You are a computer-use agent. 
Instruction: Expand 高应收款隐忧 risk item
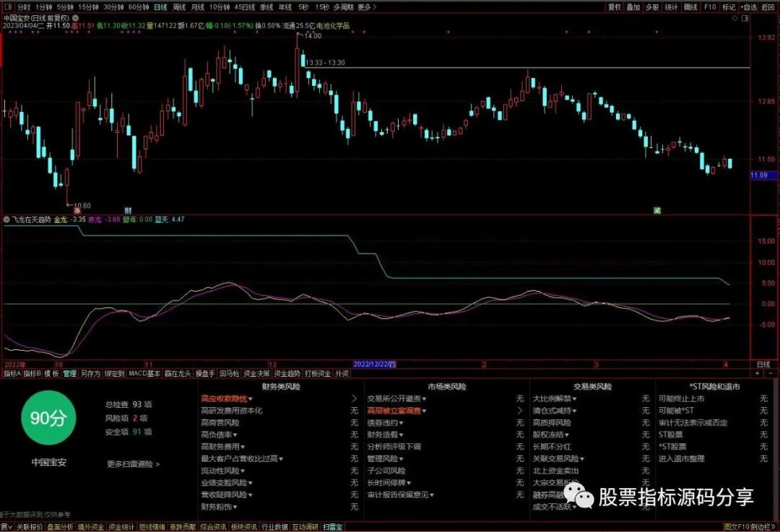tap(226, 398)
